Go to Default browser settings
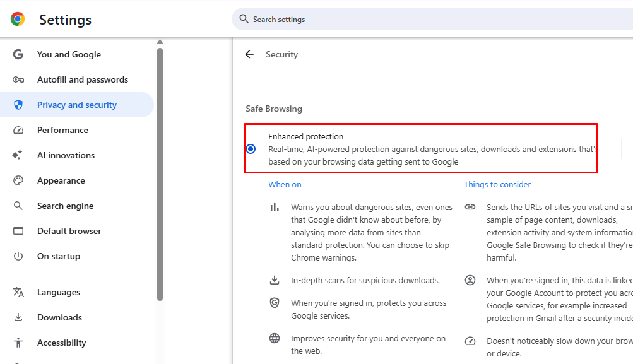This screenshot has width=633, height=364. point(69,231)
